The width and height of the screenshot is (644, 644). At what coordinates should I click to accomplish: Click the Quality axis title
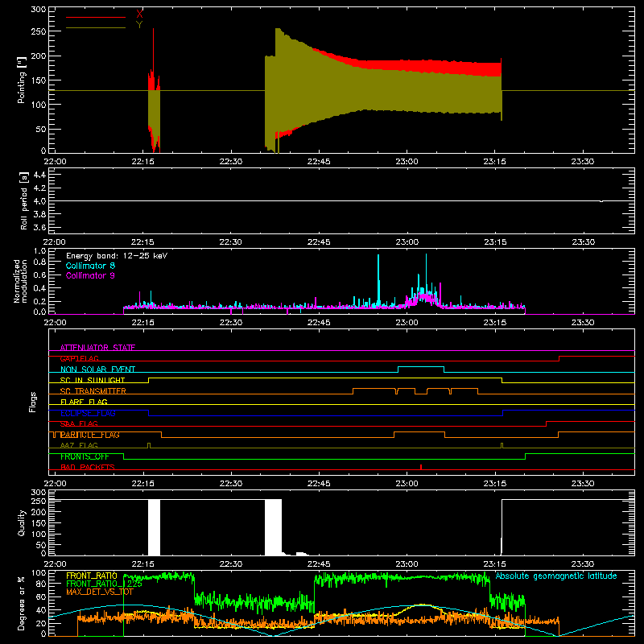pyautogui.click(x=22, y=522)
